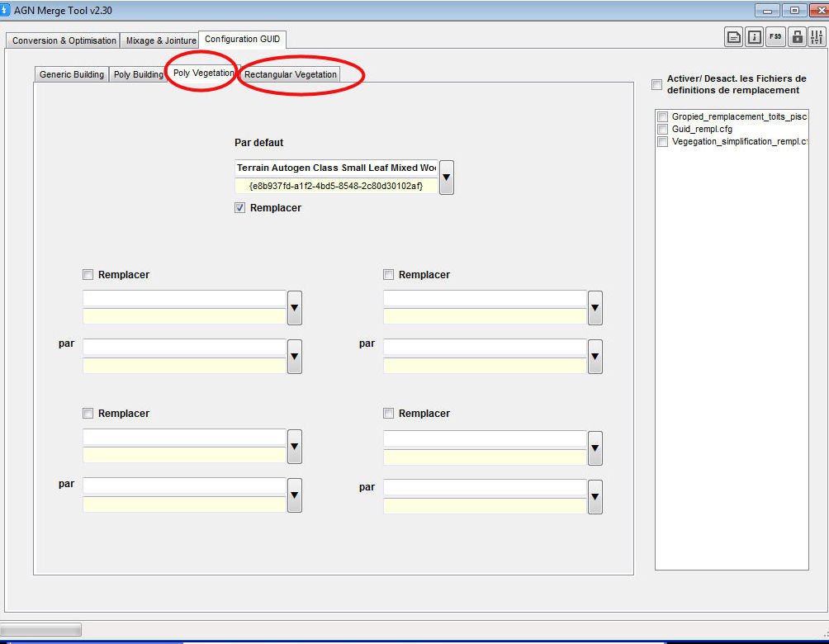Enable the Guid_rempl.cfg checkbox
This screenshot has height=644, width=829.
[662, 130]
